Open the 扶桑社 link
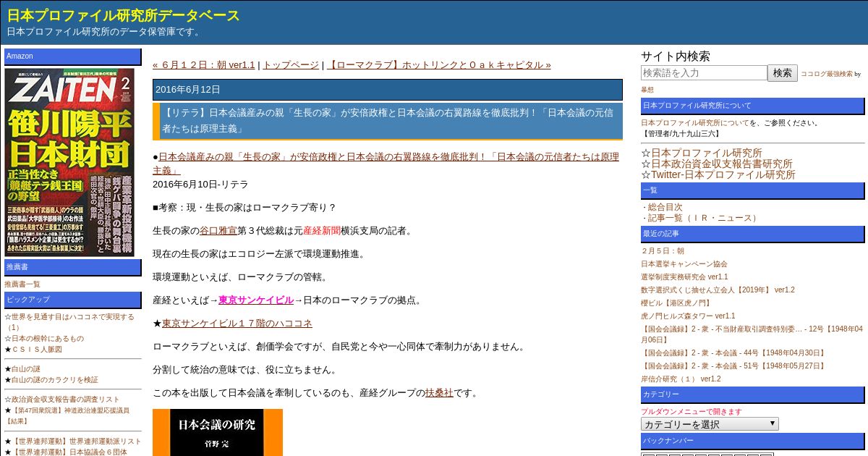This screenshot has height=456, width=868. [439, 393]
